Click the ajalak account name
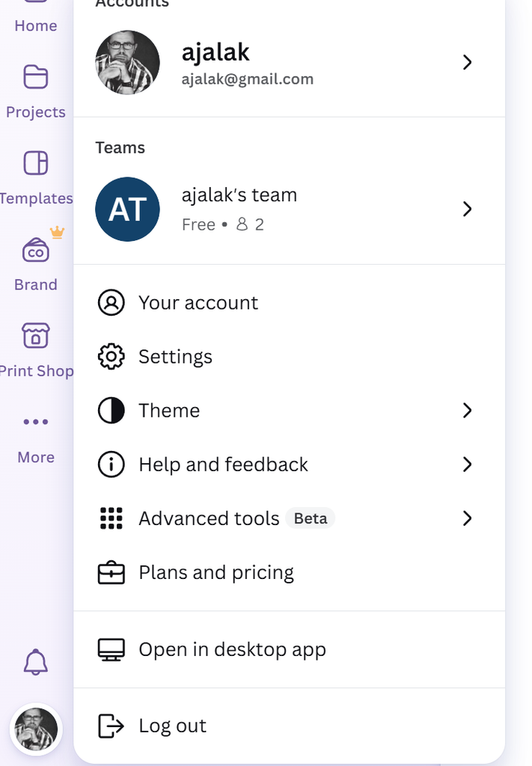The image size is (532, 766). coord(215,52)
